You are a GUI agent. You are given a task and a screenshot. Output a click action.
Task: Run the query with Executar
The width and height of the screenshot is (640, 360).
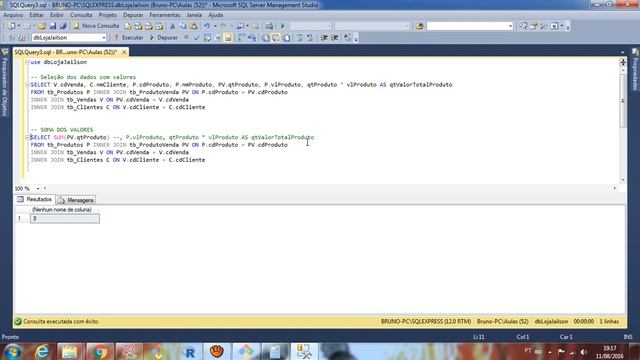coord(129,38)
